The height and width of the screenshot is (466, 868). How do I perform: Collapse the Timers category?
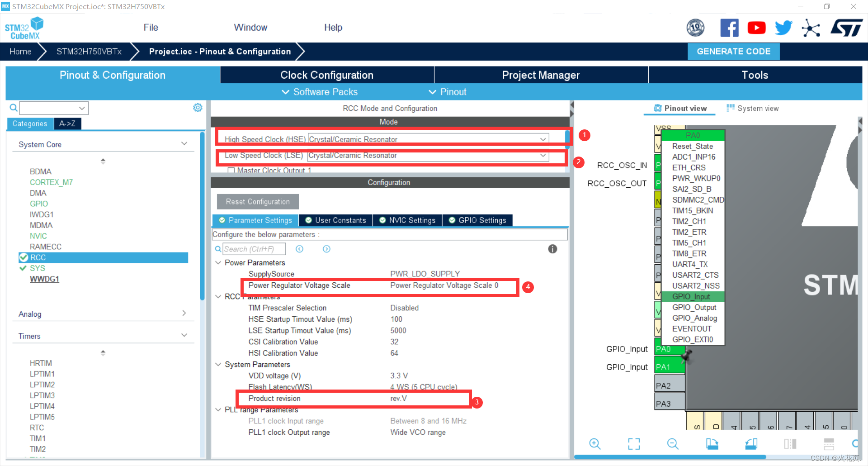184,335
